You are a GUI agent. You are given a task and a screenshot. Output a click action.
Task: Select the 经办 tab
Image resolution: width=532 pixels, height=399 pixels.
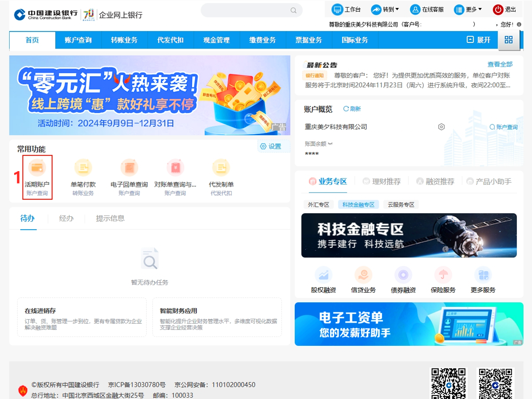coord(66,218)
